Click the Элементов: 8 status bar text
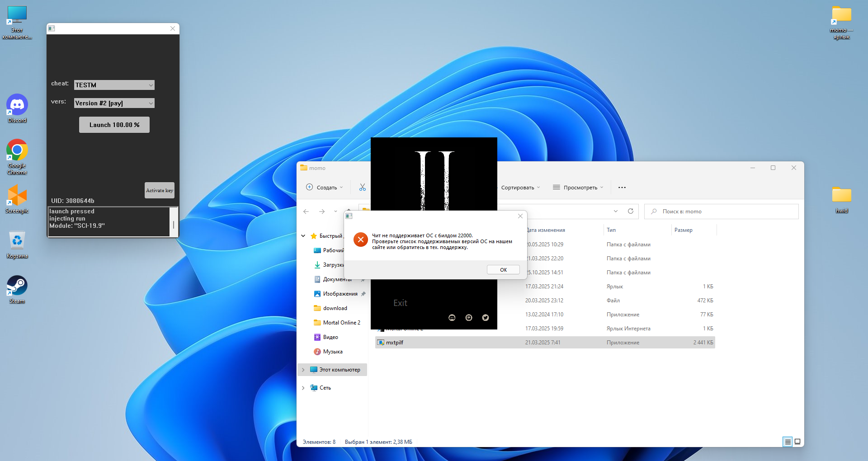The image size is (868, 461). (319, 442)
